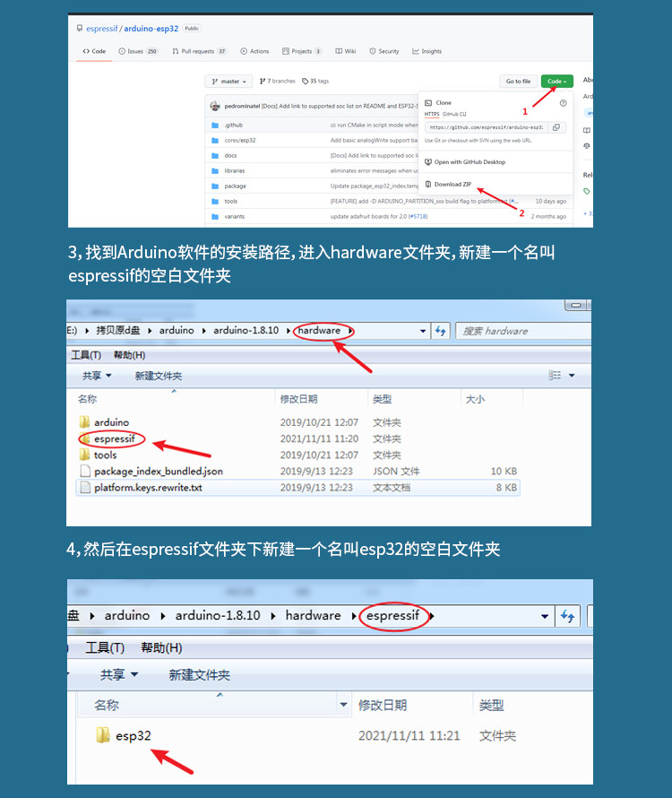Open 工具(T) menu in hardware window

(x=86, y=355)
